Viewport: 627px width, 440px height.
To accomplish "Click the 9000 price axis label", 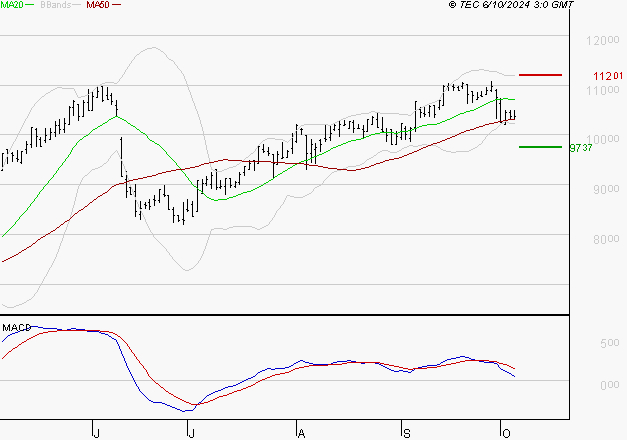I will pyautogui.click(x=606, y=190).
